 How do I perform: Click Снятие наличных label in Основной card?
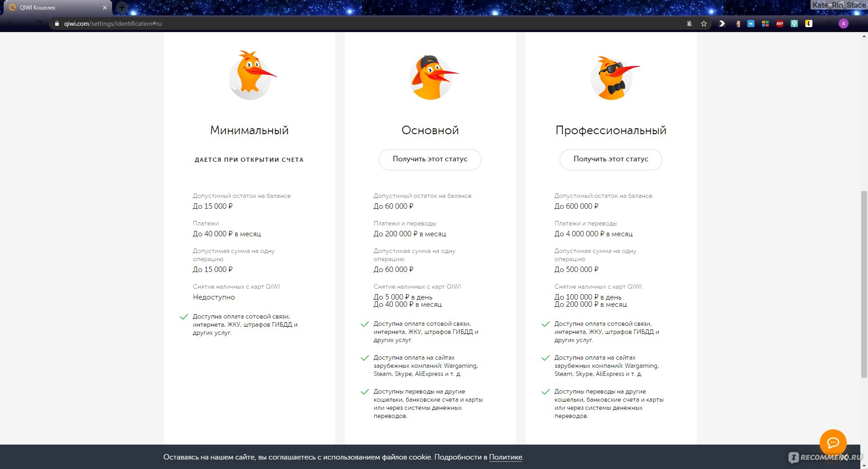click(417, 287)
